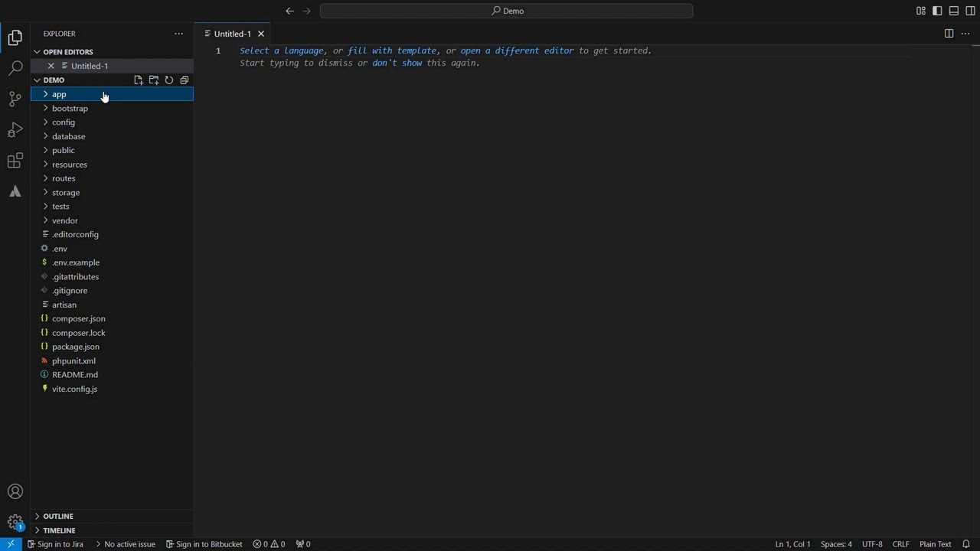Click CRLF end of line setting

pyautogui.click(x=900, y=544)
